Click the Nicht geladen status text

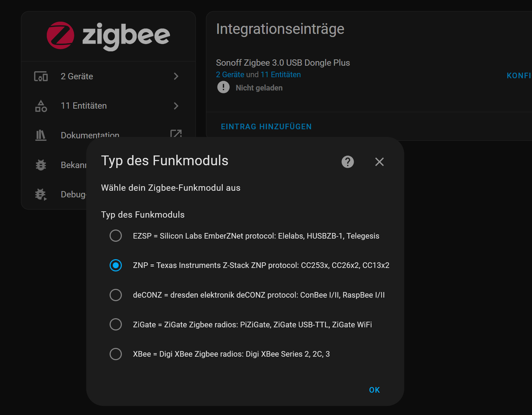pyautogui.click(x=259, y=88)
